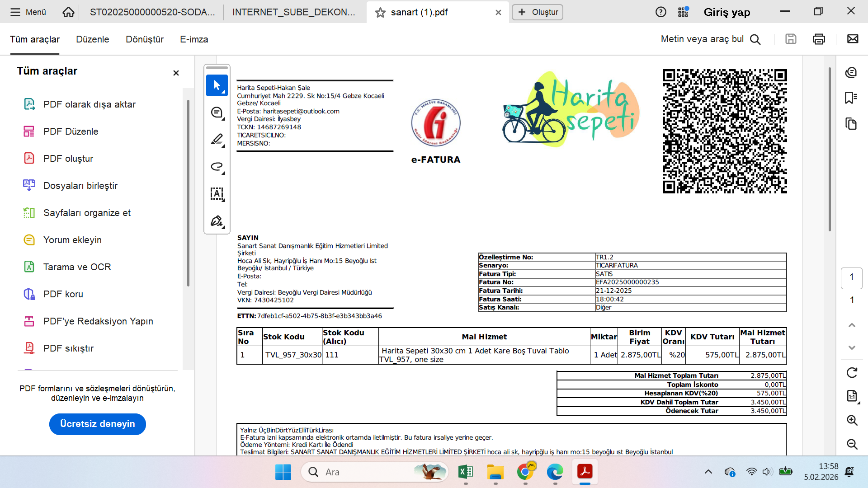The width and height of the screenshot is (868, 488).
Task: Open the bookmarks panel icon
Action: tap(851, 98)
